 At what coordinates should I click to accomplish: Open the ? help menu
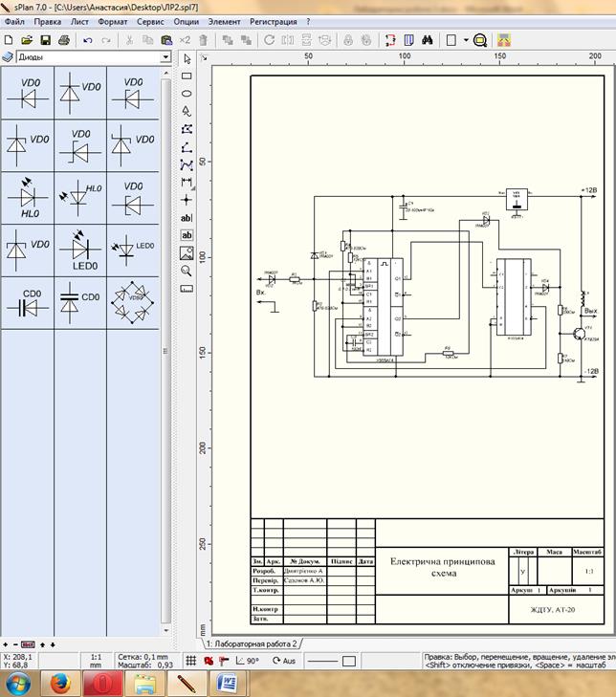tap(308, 22)
